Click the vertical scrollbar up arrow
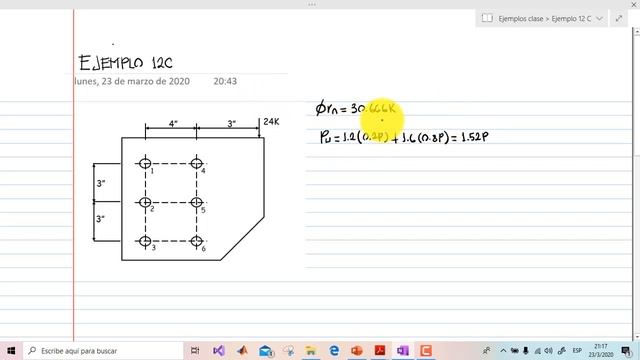Screen dimensions: 640x360 (636, 31)
